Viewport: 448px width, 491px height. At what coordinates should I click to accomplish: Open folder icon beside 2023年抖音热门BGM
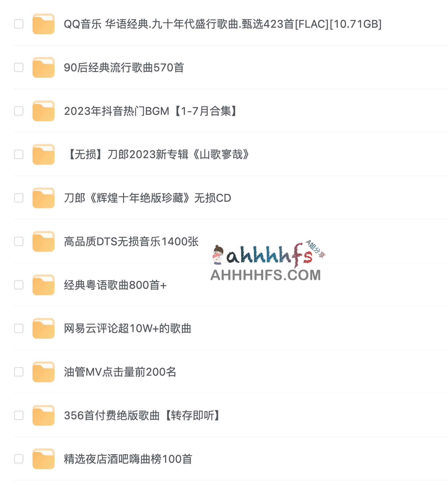pyautogui.click(x=43, y=111)
